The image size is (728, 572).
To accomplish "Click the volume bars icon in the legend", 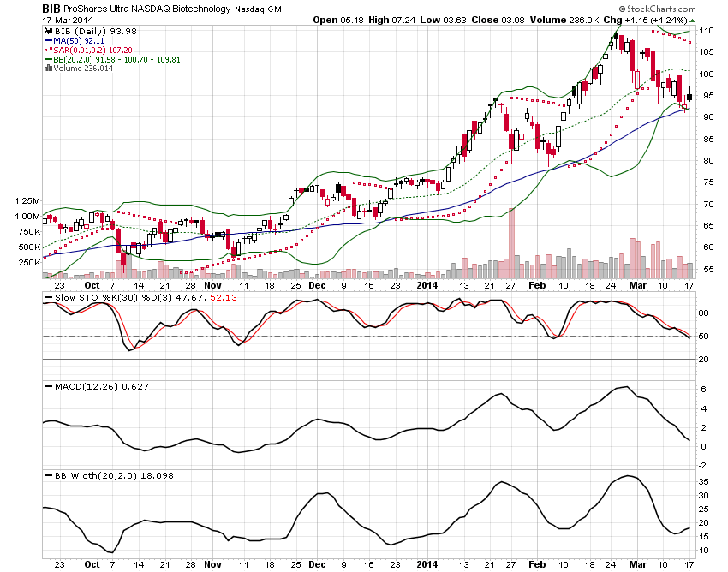I will pos(48,69).
